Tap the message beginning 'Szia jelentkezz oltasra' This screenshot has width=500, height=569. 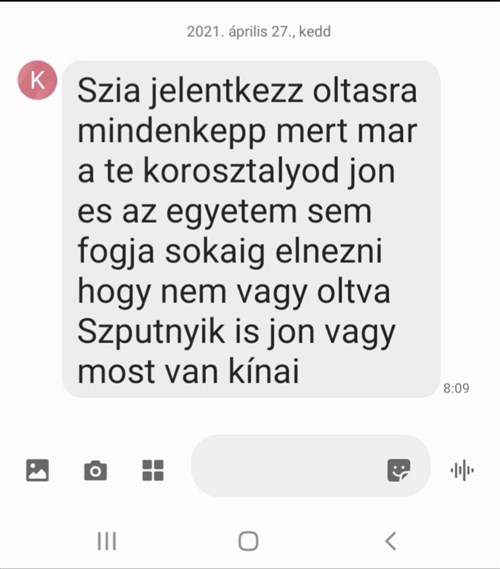251,229
